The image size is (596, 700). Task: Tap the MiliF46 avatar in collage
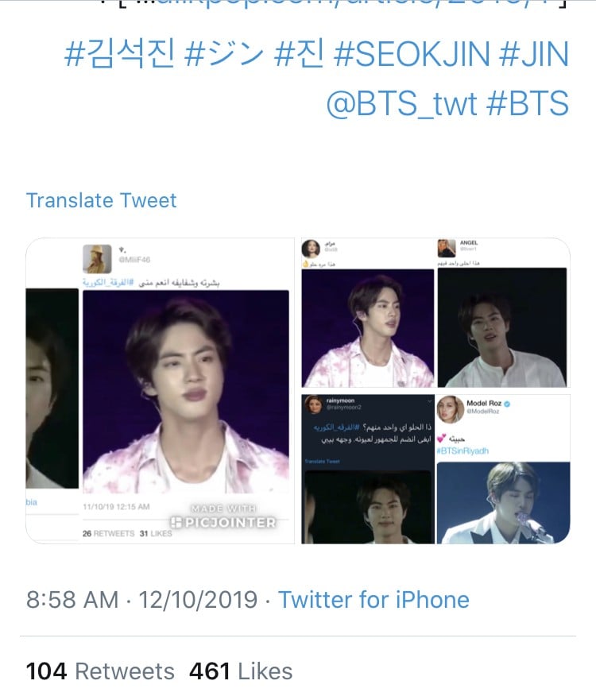(x=97, y=259)
